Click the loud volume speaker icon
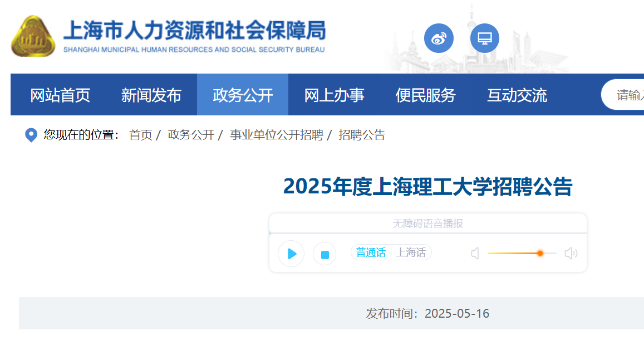644x340 pixels. pyautogui.click(x=571, y=253)
